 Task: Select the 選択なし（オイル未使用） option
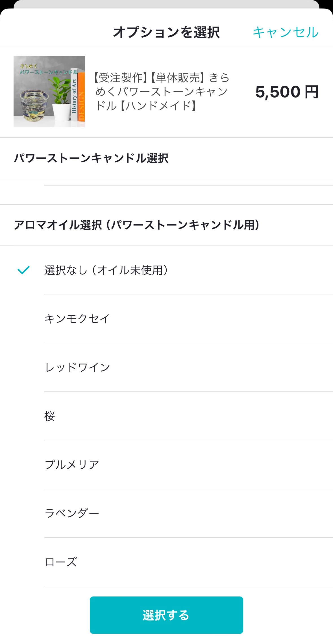coord(166,270)
